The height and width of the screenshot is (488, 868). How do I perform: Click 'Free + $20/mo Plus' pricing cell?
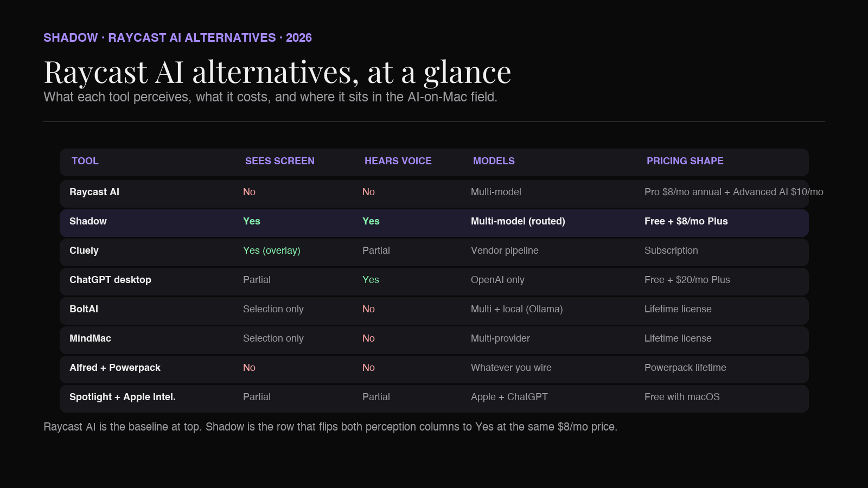pyautogui.click(x=687, y=280)
